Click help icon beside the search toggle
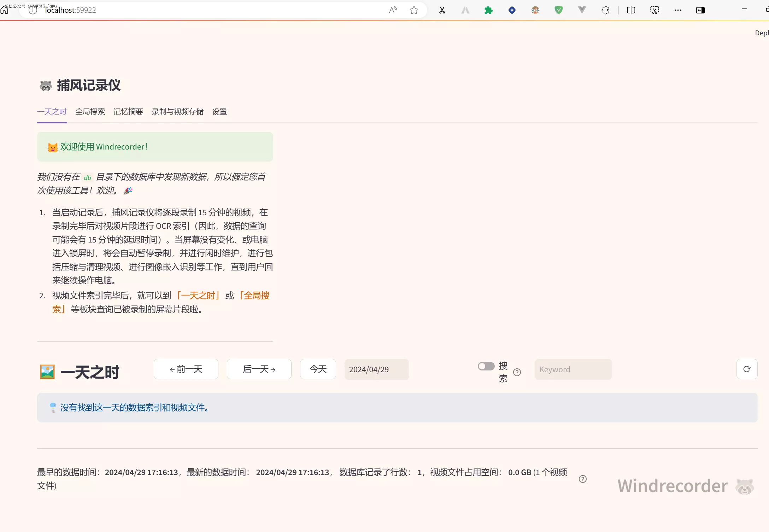Screen dimensions: 769x532 517,372
